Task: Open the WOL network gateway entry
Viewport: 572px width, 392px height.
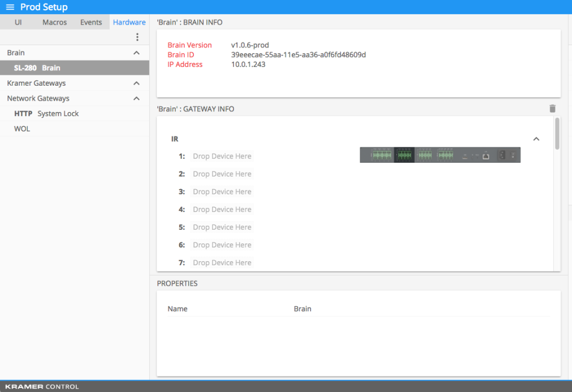Action: pos(22,128)
